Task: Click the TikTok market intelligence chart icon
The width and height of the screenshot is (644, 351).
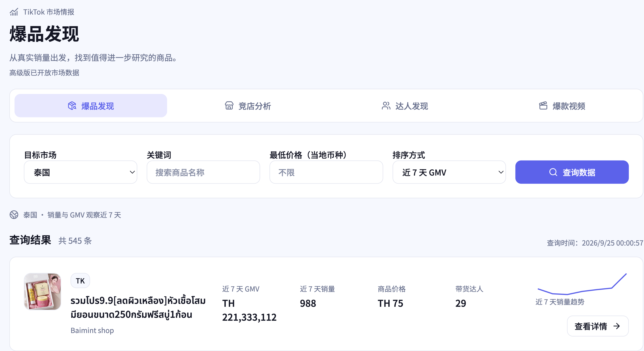Action: pos(14,12)
